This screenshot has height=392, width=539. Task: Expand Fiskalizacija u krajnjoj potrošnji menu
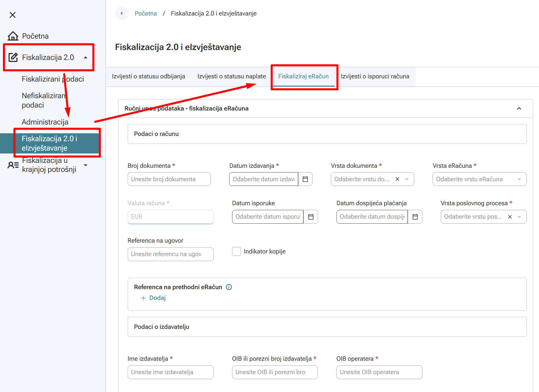[x=86, y=165]
